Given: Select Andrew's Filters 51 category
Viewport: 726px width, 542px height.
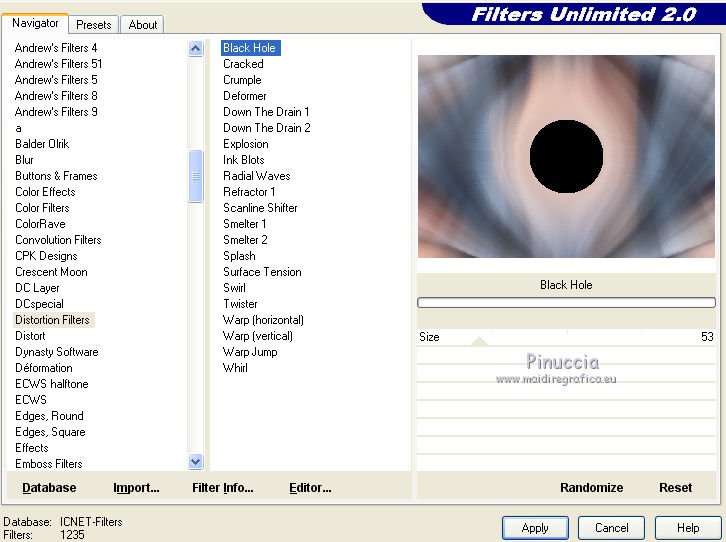Looking at the screenshot, I should point(58,64).
